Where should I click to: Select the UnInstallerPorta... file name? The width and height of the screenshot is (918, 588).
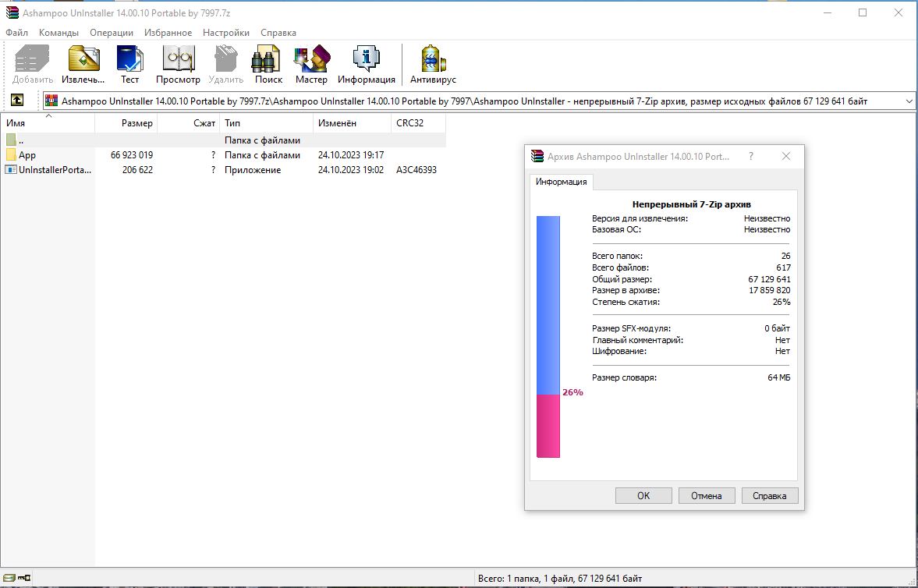click(55, 170)
